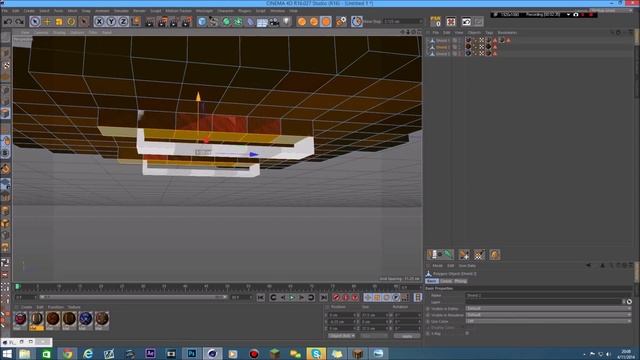Click the Render View clapperboard icon

pyautogui.click(x=150, y=22)
